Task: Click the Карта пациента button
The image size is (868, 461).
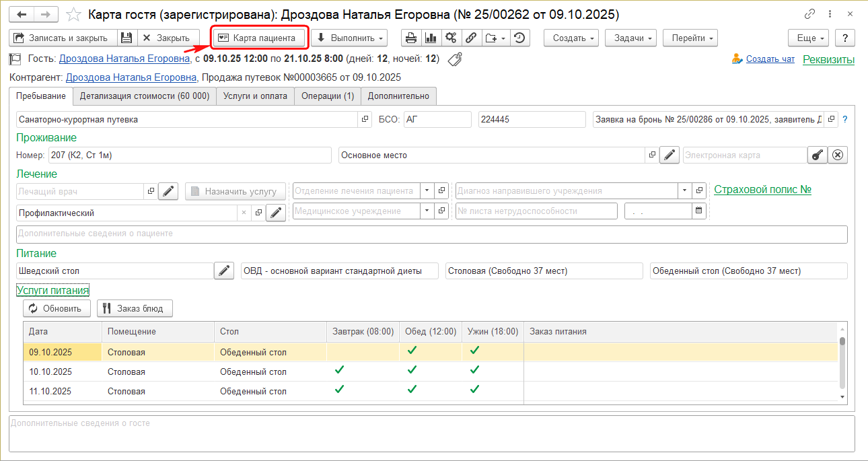Action: coord(259,38)
